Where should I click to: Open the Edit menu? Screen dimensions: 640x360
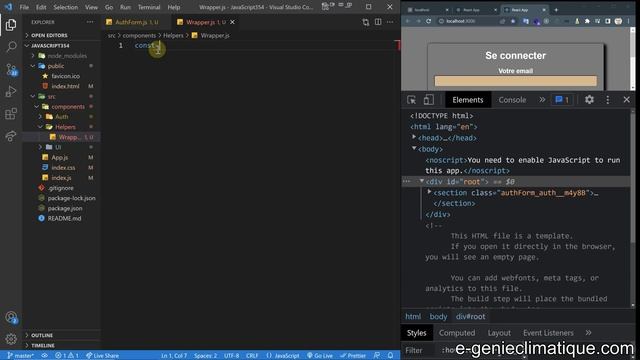[x=41, y=7]
